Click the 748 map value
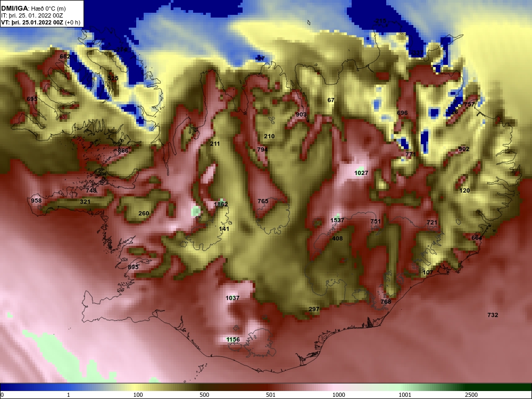Viewport: 532px width, 399px height. click(92, 190)
